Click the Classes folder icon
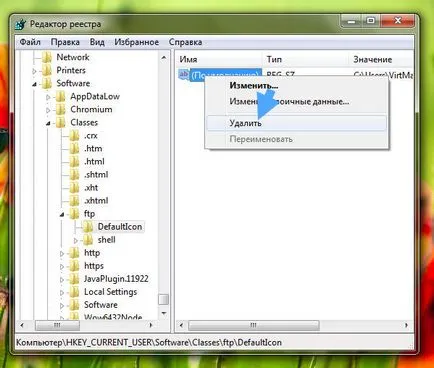434x368 pixels. [x=61, y=123]
